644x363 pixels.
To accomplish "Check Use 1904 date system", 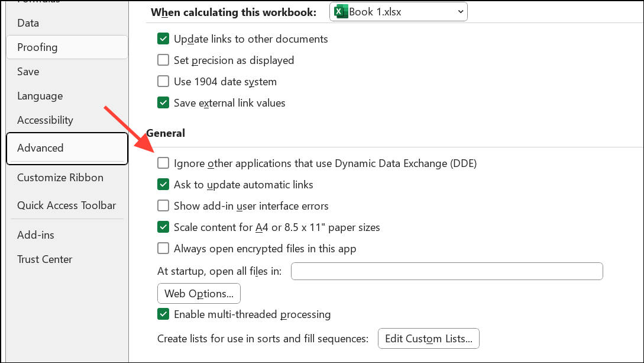I will click(163, 82).
